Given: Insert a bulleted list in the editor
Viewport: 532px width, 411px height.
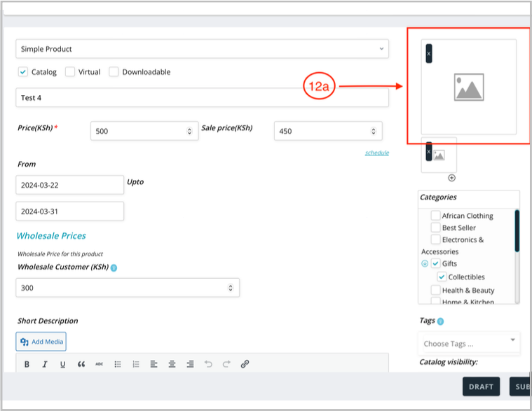Looking at the screenshot, I should (118, 364).
